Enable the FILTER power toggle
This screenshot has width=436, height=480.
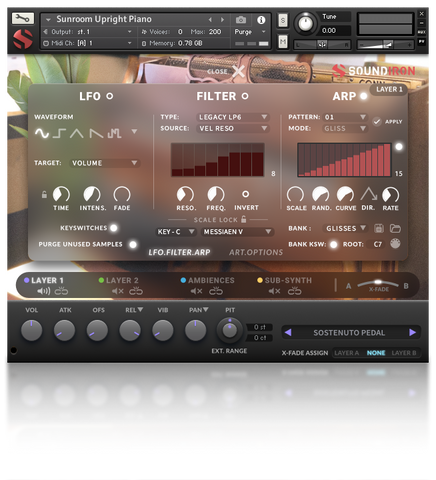[245, 96]
